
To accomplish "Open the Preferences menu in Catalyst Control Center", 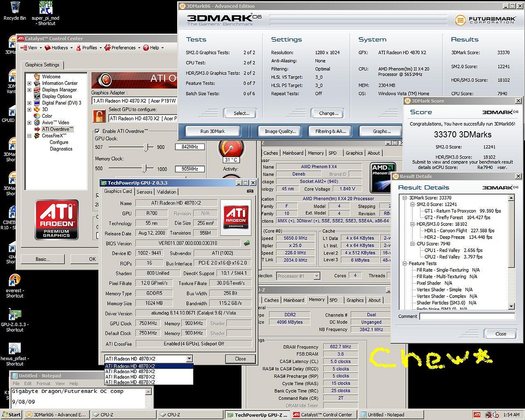I will [123, 48].
